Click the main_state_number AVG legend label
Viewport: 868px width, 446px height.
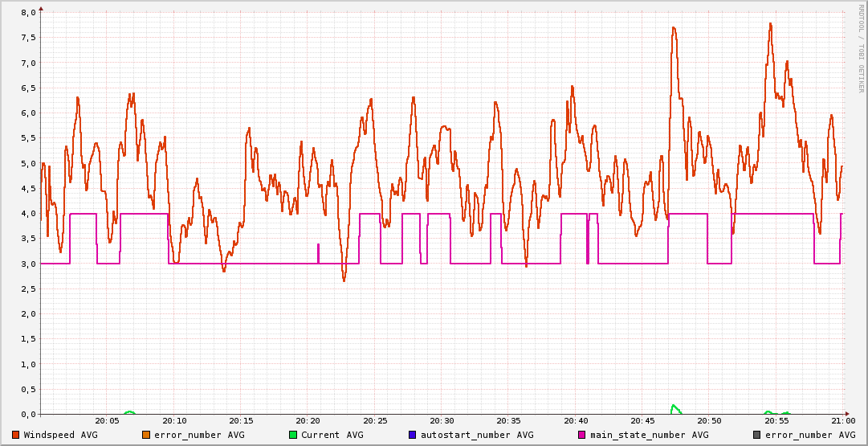(649, 435)
